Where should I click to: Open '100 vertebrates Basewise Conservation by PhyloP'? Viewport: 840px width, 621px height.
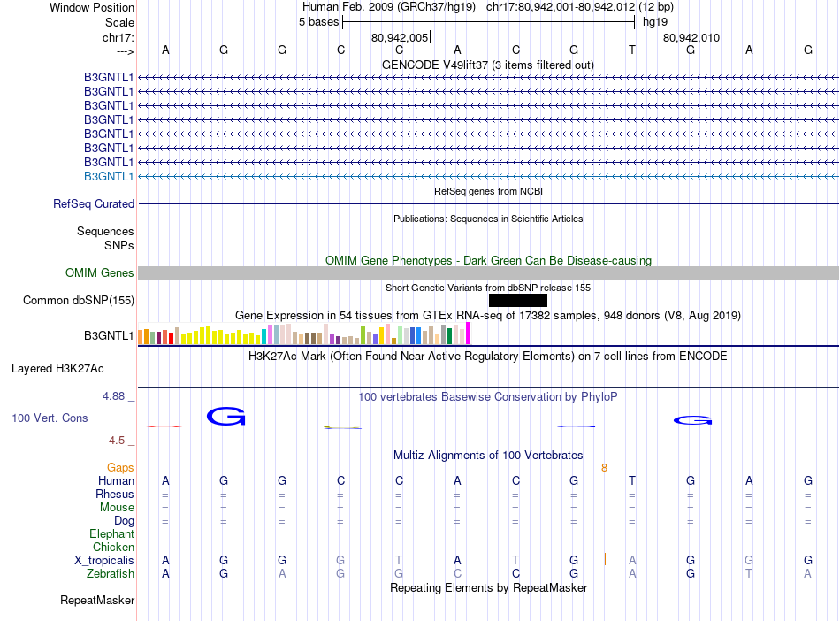coord(488,397)
